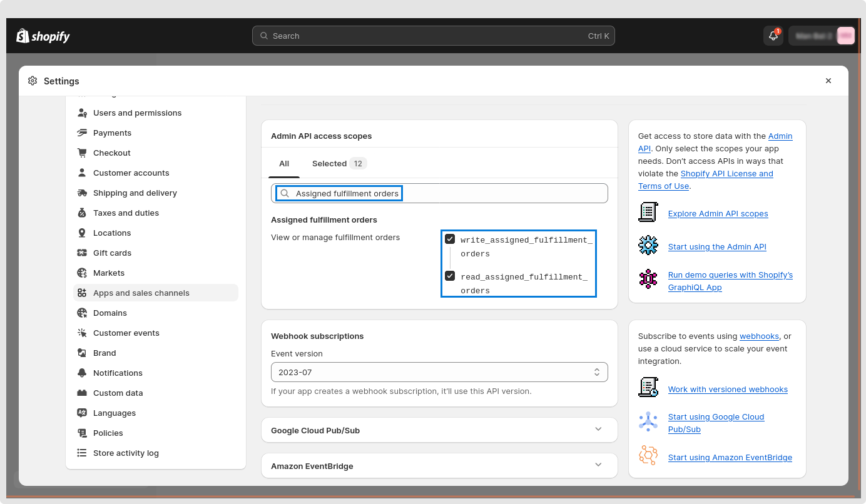
Task: Click the scopes search field
Action: [439, 193]
